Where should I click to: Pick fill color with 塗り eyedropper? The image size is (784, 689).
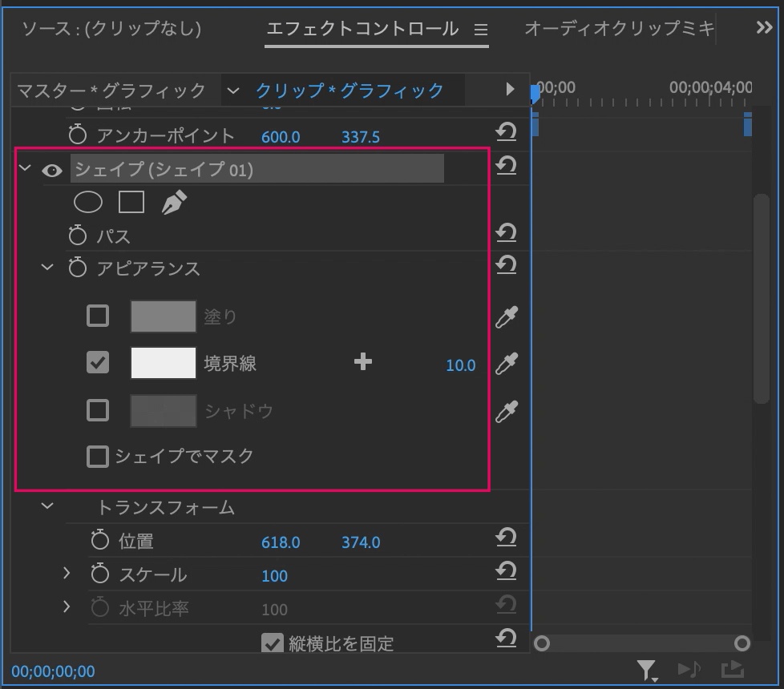pyautogui.click(x=507, y=316)
